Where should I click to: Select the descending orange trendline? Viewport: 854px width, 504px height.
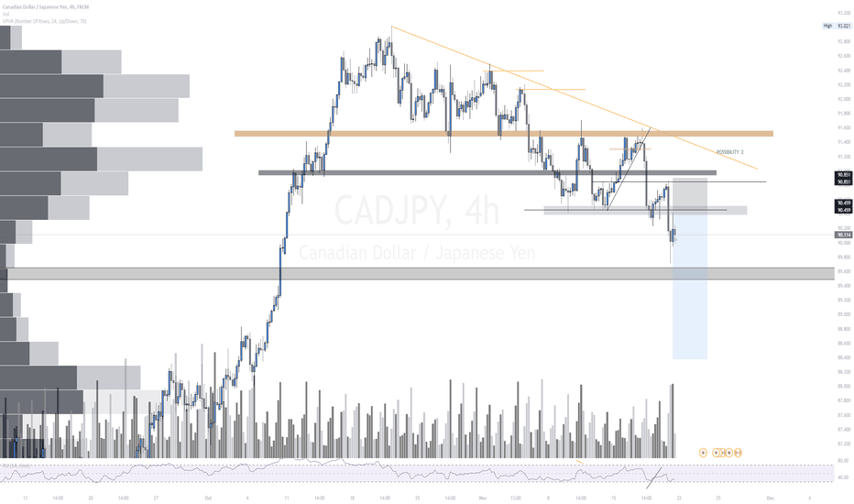coord(574,97)
